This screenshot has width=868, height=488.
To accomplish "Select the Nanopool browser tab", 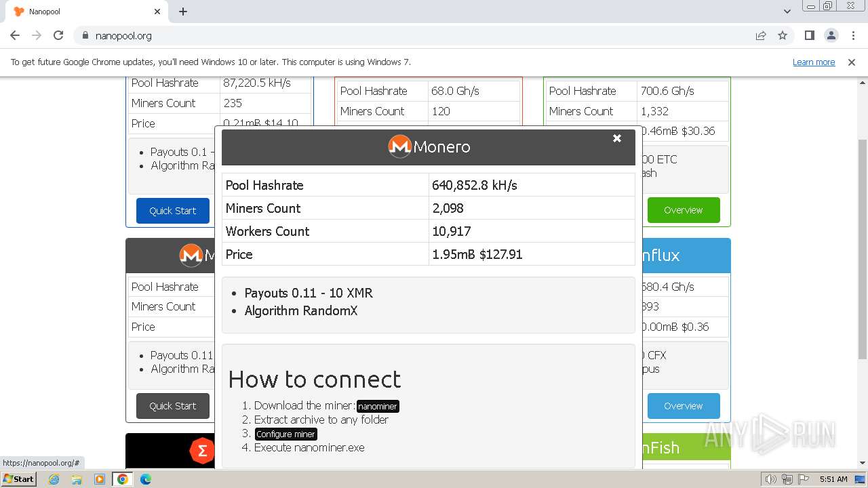I will pos(87,12).
